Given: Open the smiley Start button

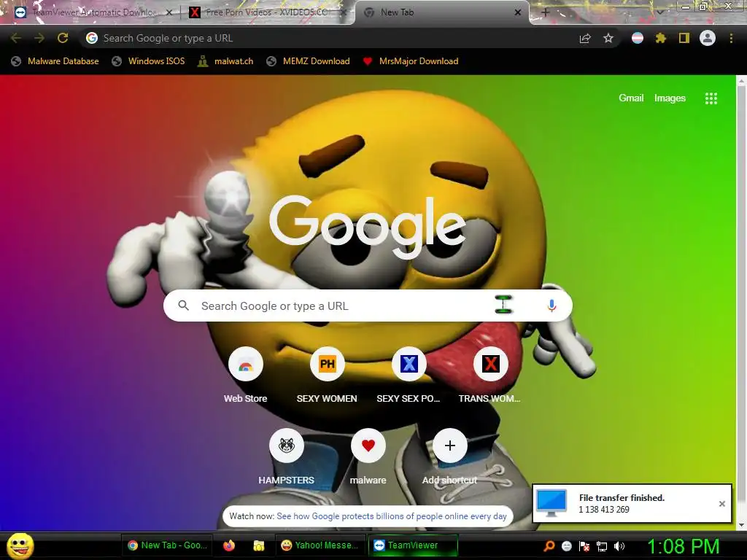Looking at the screenshot, I should coord(20,545).
